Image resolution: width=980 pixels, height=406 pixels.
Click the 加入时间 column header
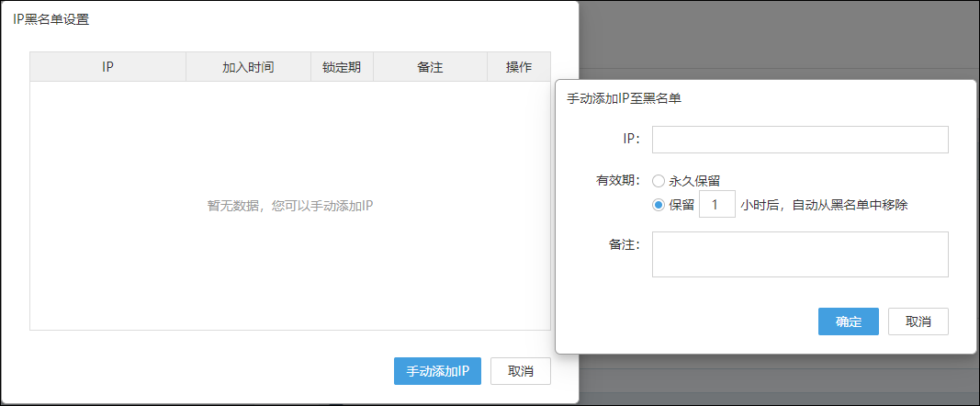(x=248, y=67)
